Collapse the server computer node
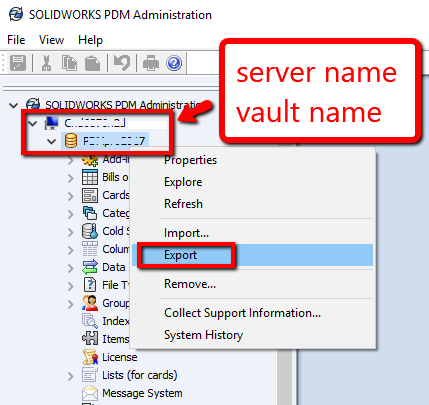The height and width of the screenshot is (405, 429). coord(33,123)
